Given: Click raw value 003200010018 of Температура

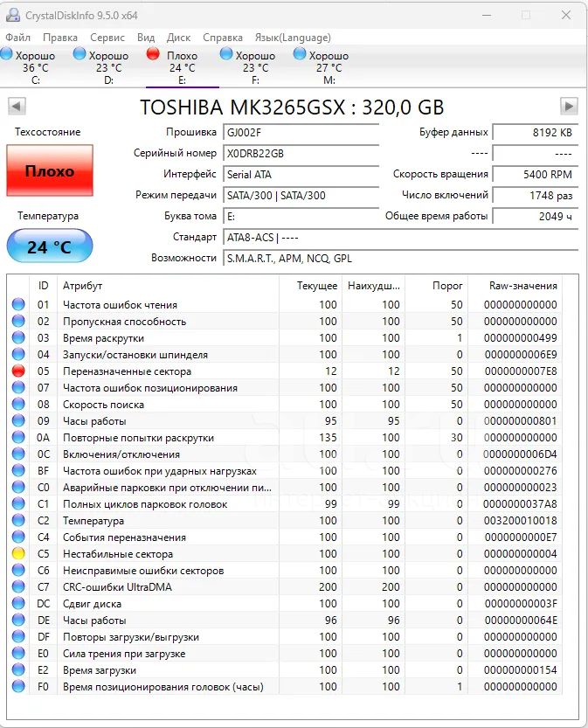Looking at the screenshot, I should coord(520,521).
